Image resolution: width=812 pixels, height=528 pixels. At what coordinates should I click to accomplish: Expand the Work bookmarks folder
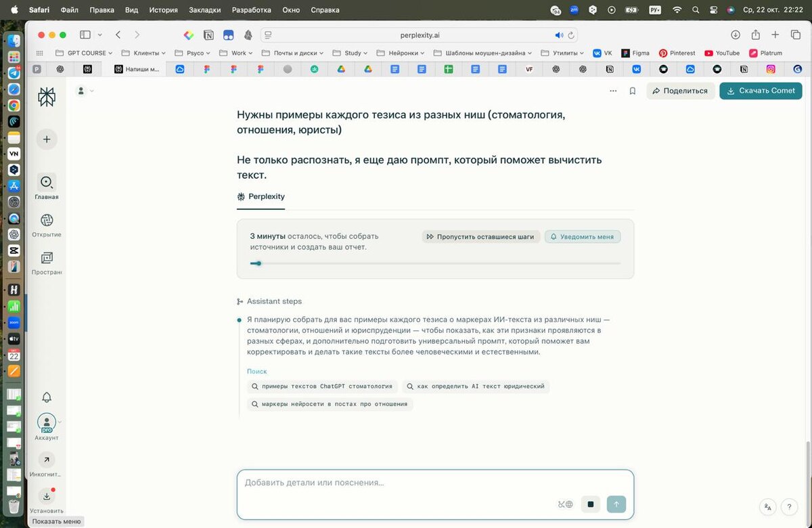click(x=236, y=53)
